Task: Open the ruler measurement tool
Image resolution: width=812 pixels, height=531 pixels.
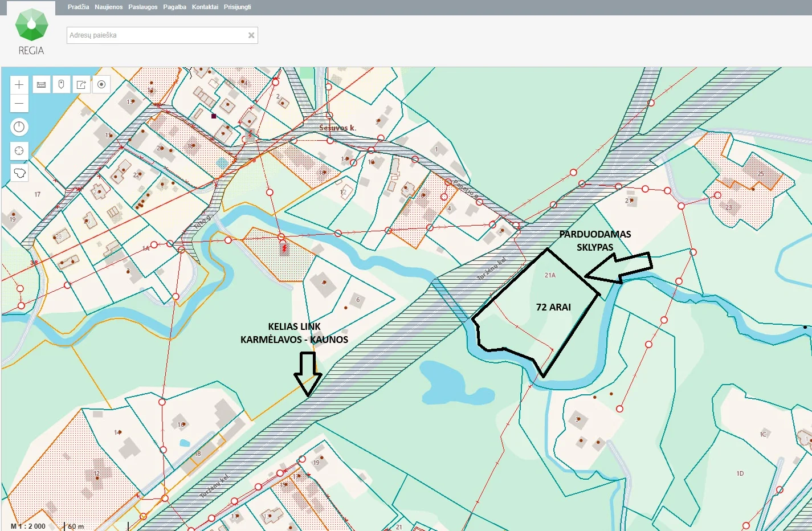Action: click(x=41, y=84)
